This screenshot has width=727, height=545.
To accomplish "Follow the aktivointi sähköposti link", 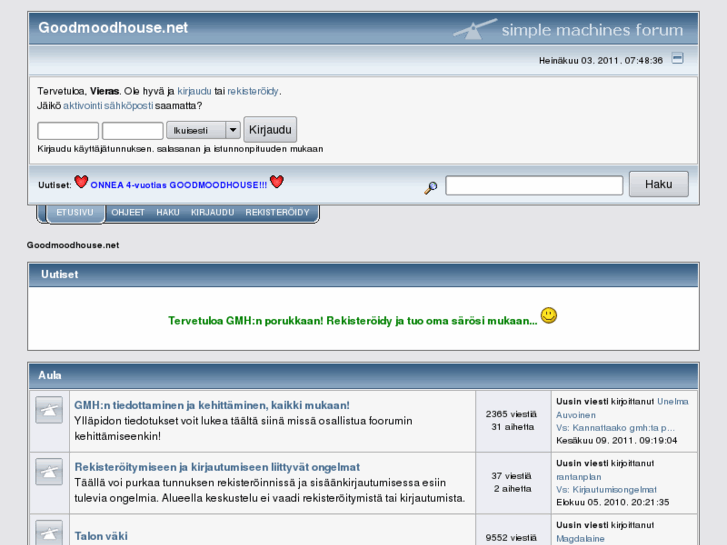I will [108, 105].
